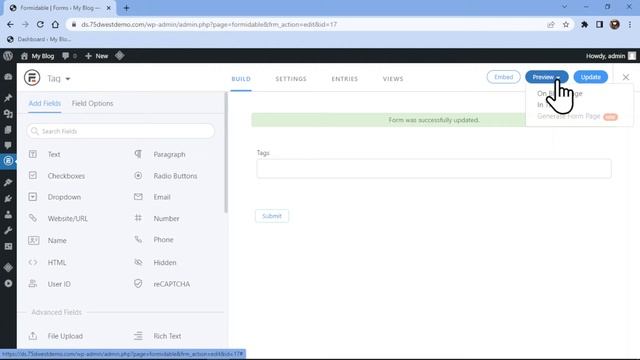Open the browser profile avatar

(615, 24)
